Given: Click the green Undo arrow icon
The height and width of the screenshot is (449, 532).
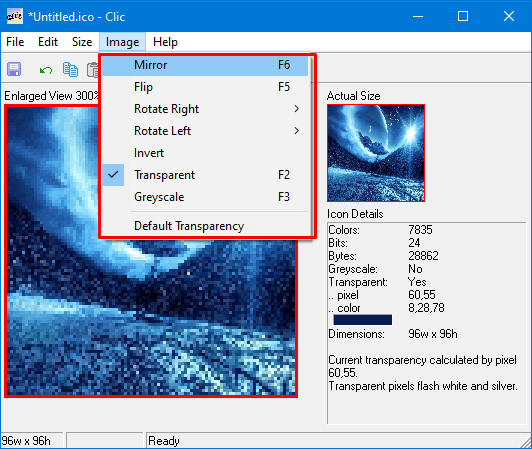Looking at the screenshot, I should 45,70.
